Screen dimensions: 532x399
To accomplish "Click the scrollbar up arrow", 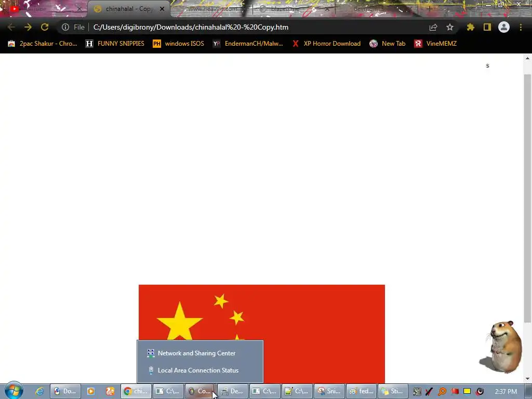I will click(527, 58).
